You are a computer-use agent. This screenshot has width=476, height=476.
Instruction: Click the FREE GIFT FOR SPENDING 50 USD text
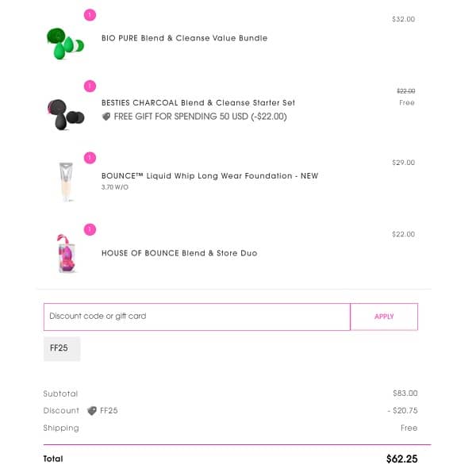point(200,117)
